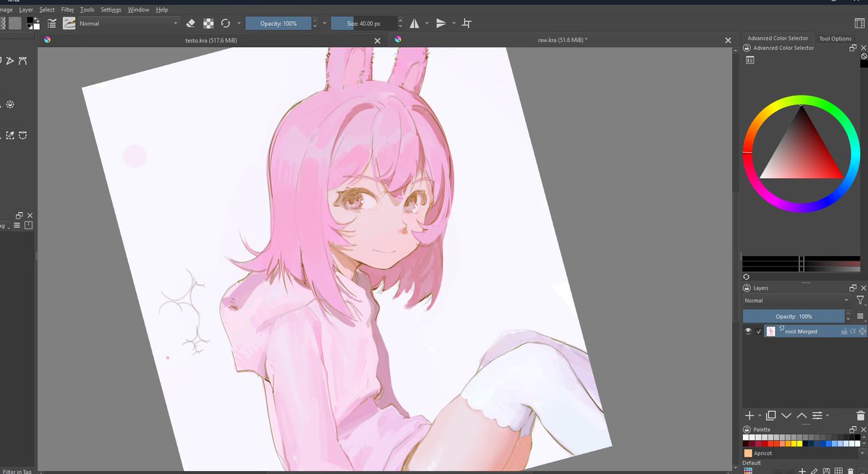This screenshot has height=474, width=868.
Task: Select the enclose and fill tool
Action: coord(10,104)
